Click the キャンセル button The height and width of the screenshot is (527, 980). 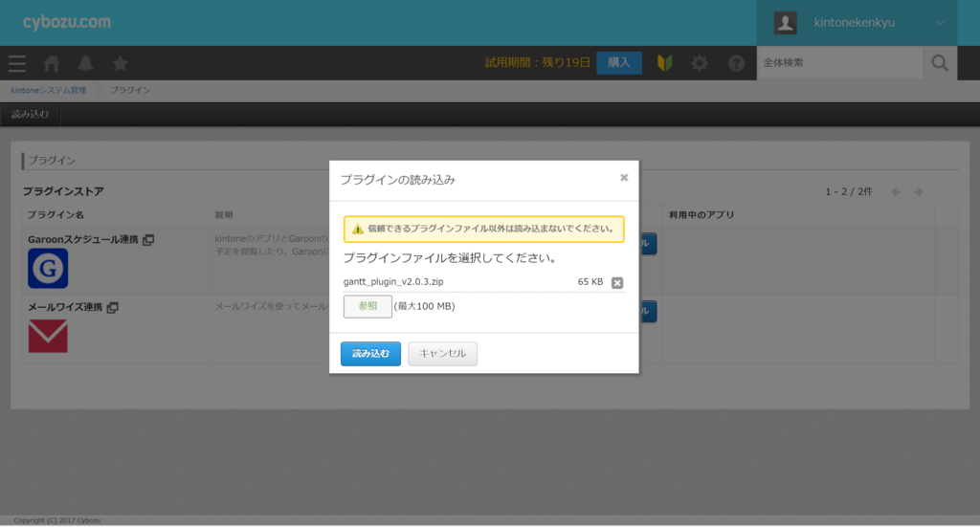coord(442,354)
